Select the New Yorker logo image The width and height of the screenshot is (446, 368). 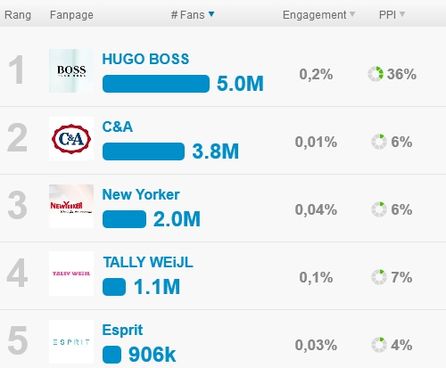tap(71, 206)
